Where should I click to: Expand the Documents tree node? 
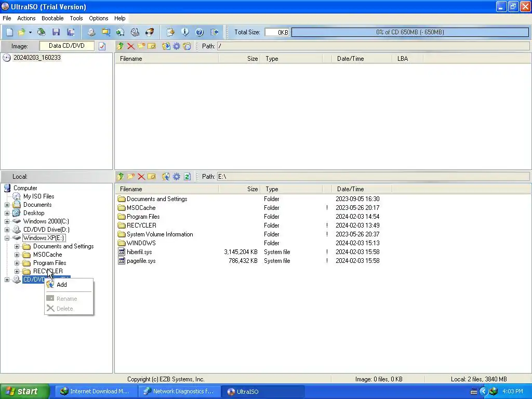(7, 205)
